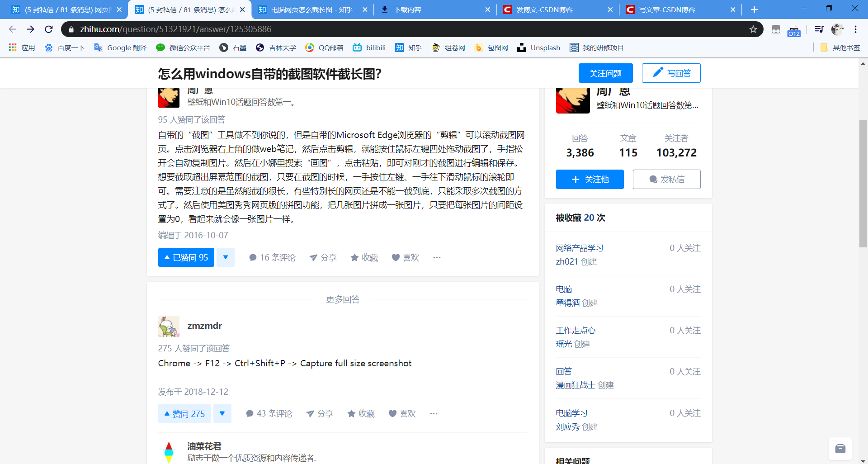Screen dimensions: 868x464
Task: Open the new tab plus button
Action: [x=754, y=9]
